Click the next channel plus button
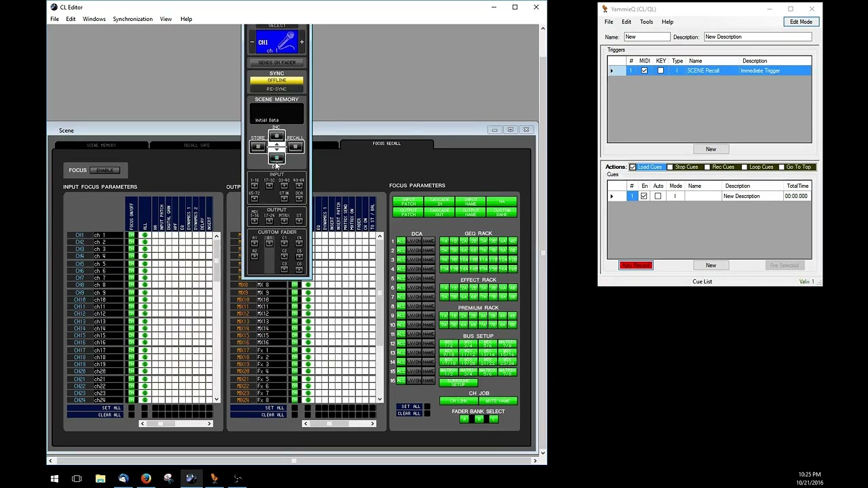The height and width of the screenshot is (488, 868). (301, 42)
